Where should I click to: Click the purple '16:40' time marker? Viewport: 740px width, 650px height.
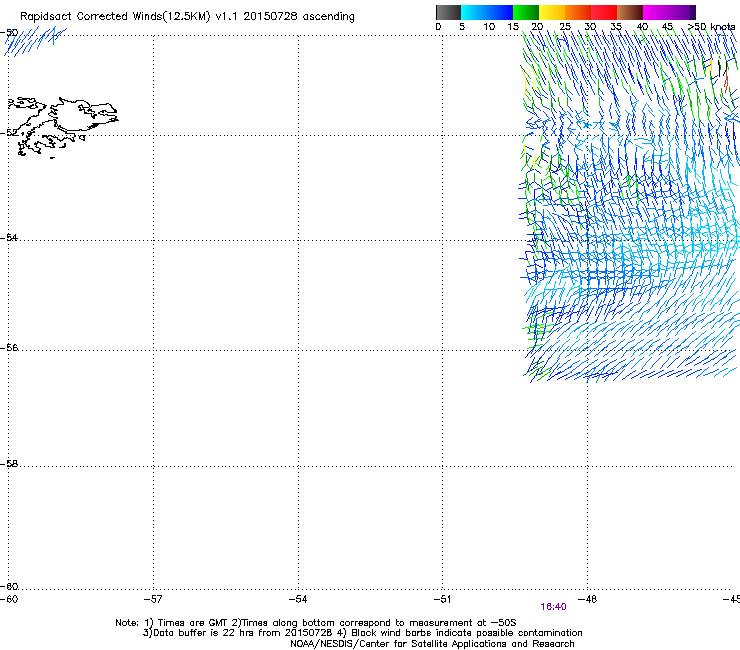tap(553, 607)
